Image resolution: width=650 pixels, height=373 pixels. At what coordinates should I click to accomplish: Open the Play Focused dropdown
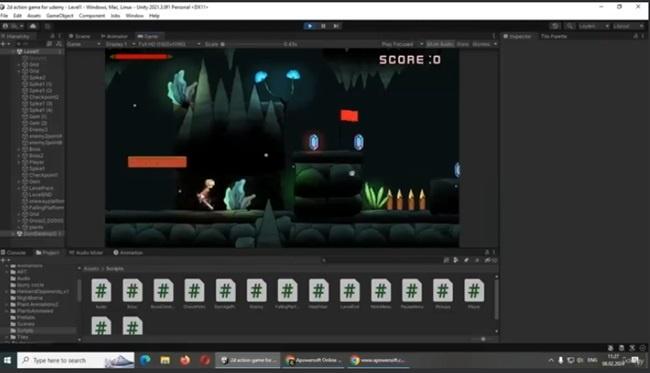[402, 44]
